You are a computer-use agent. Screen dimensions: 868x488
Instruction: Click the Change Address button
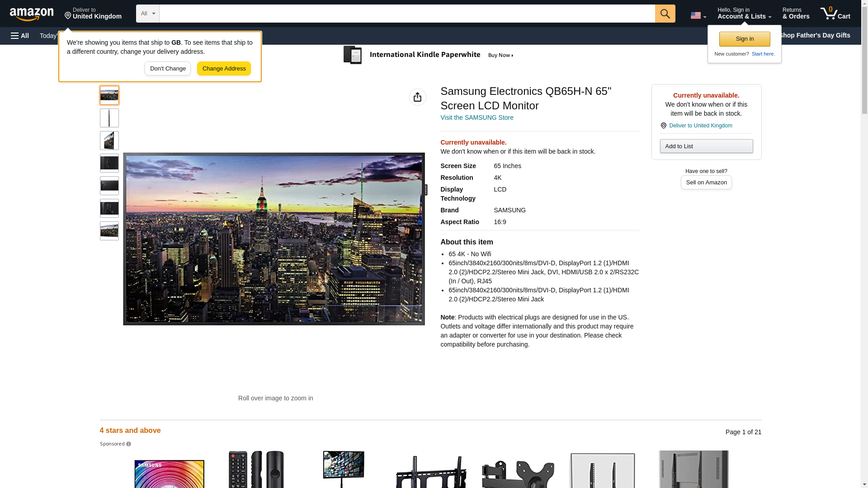[x=224, y=69]
